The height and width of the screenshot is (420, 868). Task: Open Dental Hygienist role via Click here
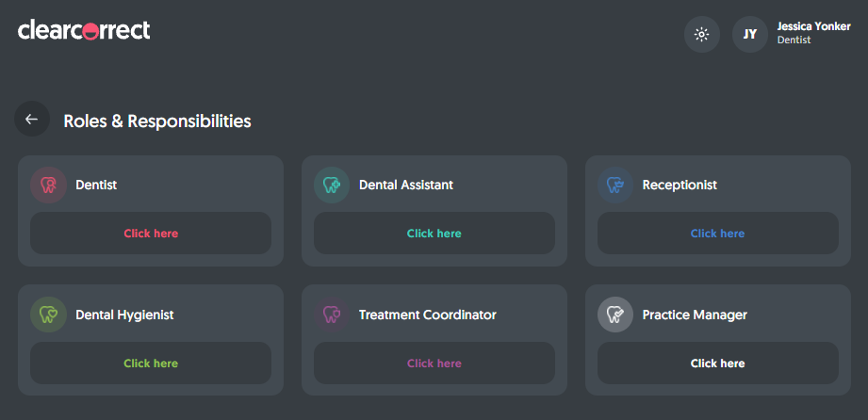[x=151, y=363]
